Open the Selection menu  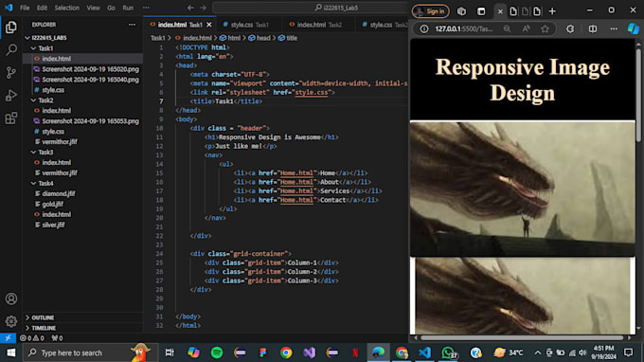point(67,8)
